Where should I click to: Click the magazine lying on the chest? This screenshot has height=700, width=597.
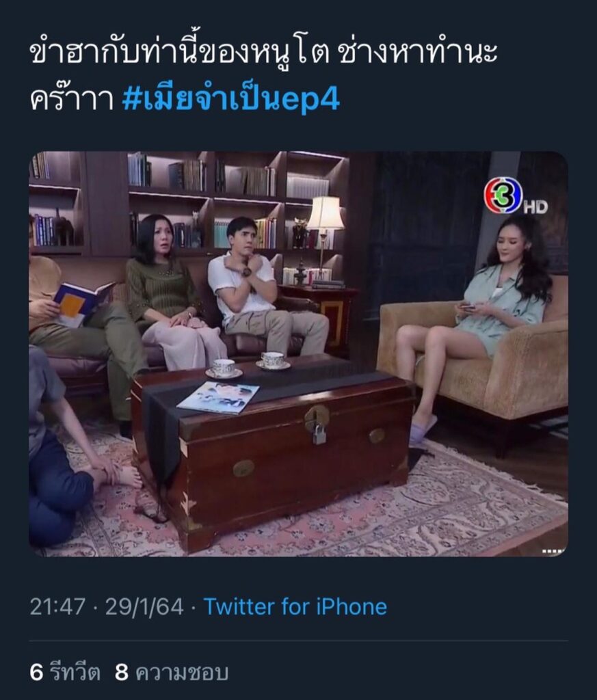[x=218, y=397]
